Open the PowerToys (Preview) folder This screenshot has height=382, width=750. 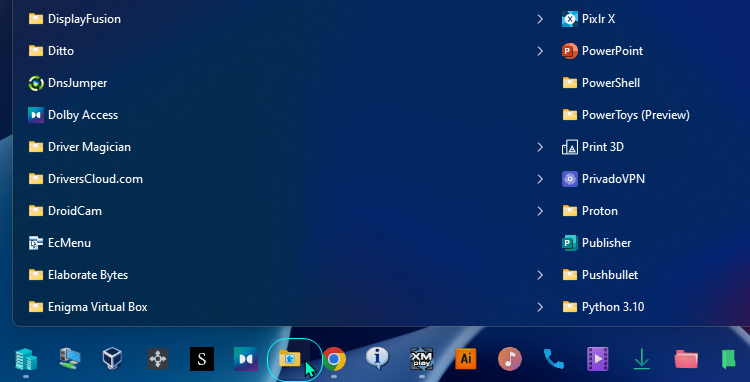point(626,115)
